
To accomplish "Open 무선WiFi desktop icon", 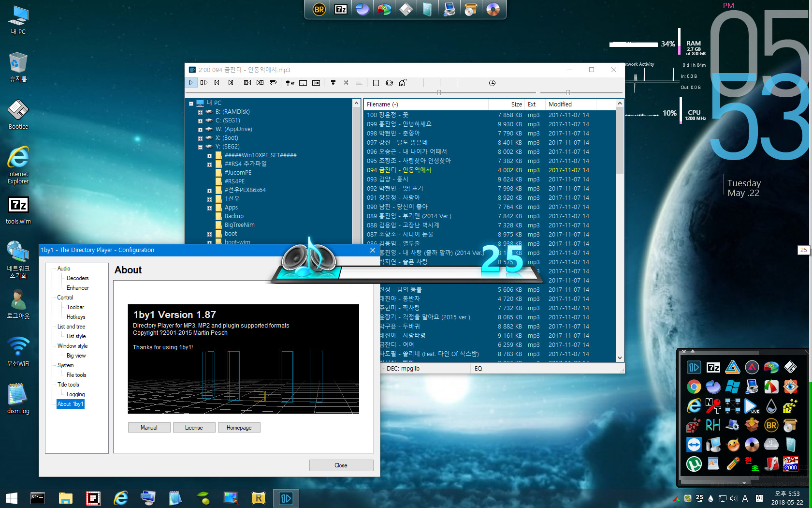I will pos(18,351).
